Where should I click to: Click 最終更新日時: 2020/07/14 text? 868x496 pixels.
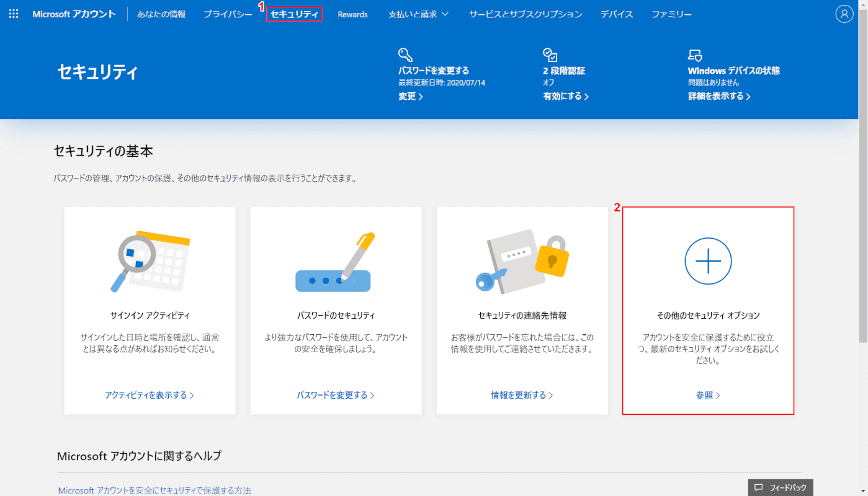click(442, 82)
